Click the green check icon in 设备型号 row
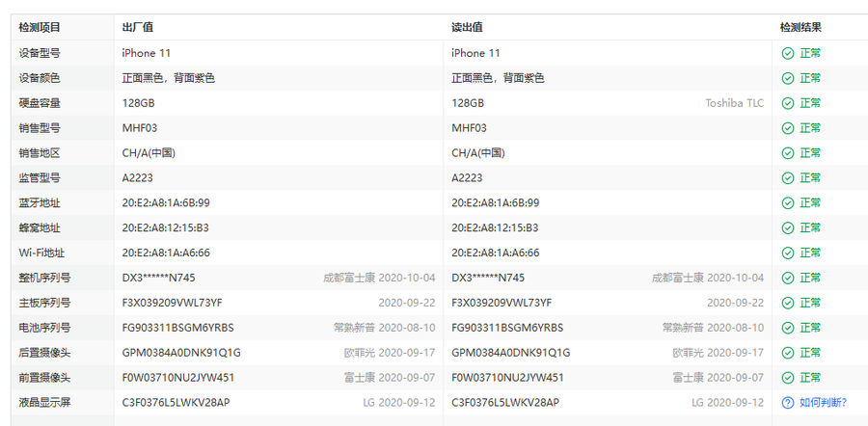 [788, 53]
